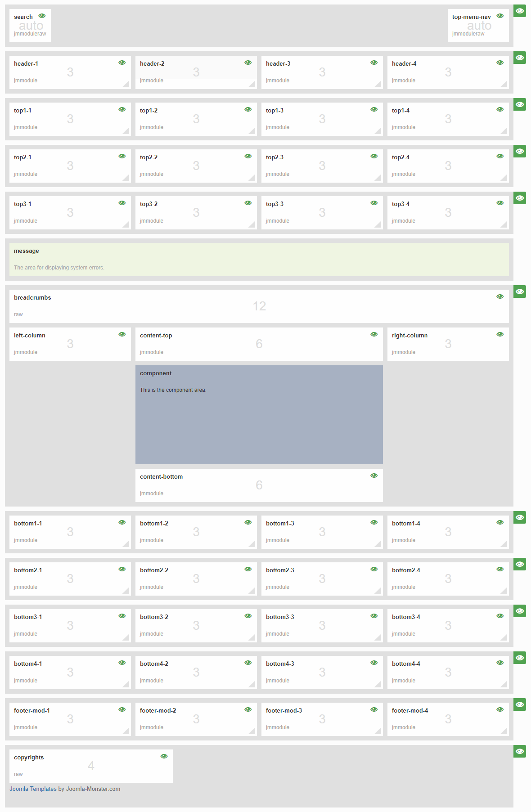Select the breadcrumbs position label

click(32, 298)
